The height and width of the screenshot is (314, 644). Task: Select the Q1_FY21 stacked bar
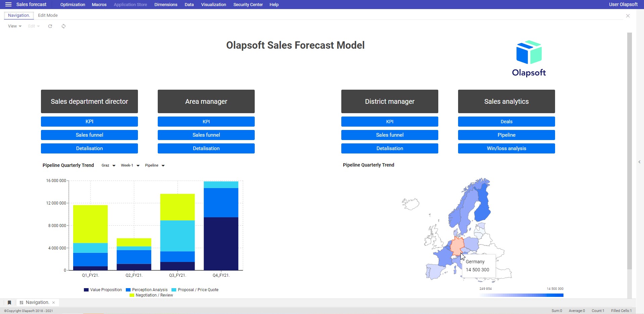click(90, 238)
